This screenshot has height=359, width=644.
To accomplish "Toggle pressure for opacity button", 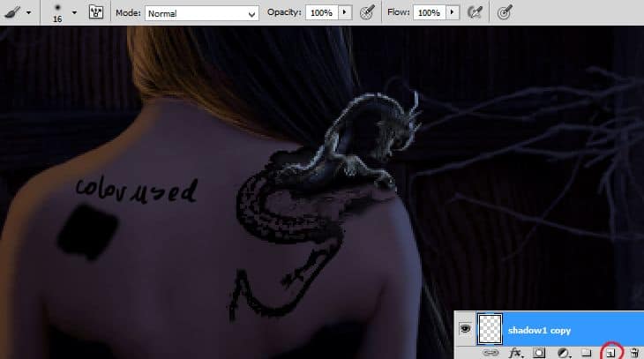I will point(368,13).
